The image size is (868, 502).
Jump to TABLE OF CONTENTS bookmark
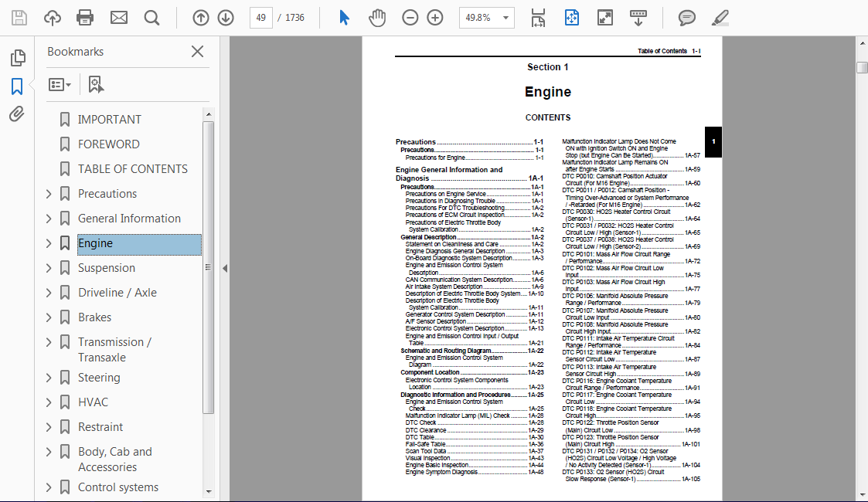tap(132, 169)
